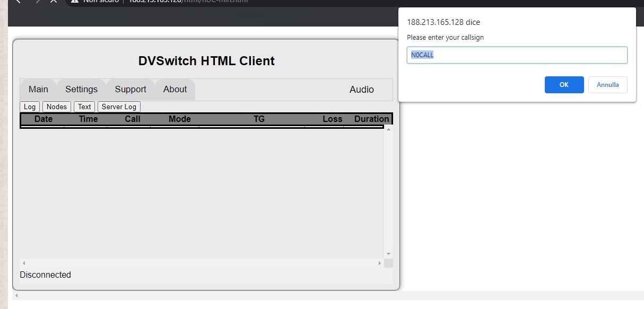Click the vertical scrollbar down arrow
The width and height of the screenshot is (644, 309).
[388, 253]
